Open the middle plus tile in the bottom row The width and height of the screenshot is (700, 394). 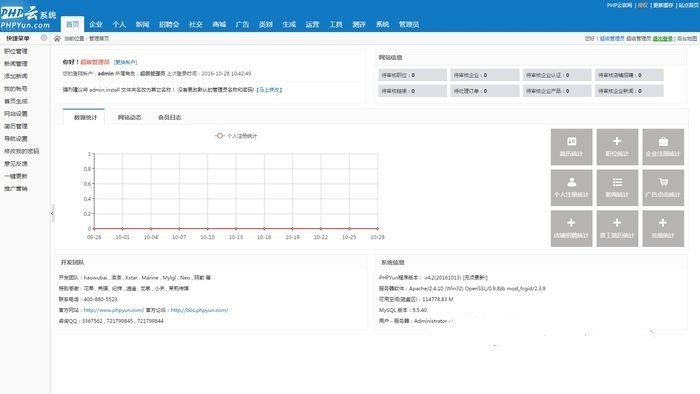pos(617,229)
